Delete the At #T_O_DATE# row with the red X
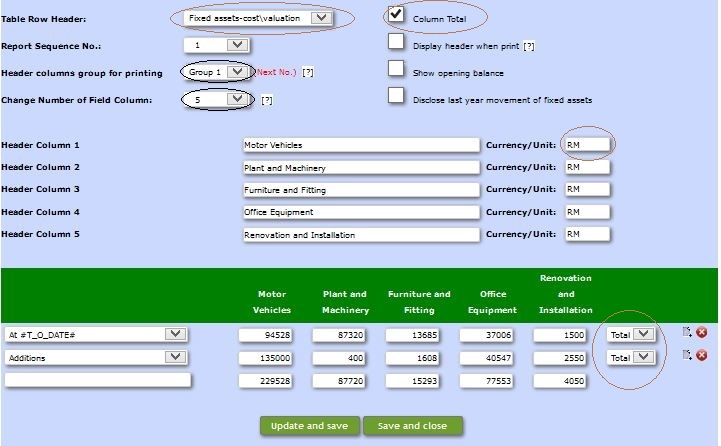This screenshot has width=721, height=446. point(701,333)
